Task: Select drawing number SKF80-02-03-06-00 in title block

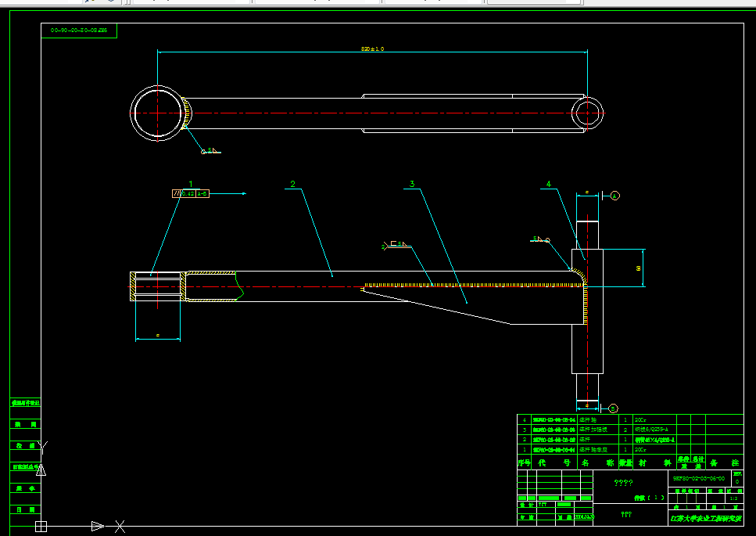Action: tap(699, 479)
